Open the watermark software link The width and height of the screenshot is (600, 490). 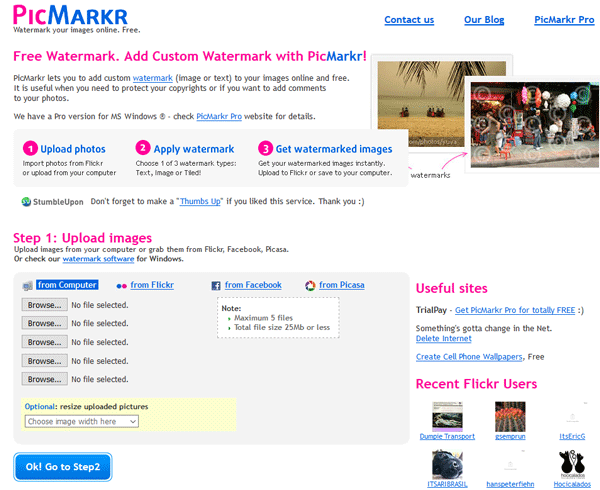click(98, 259)
